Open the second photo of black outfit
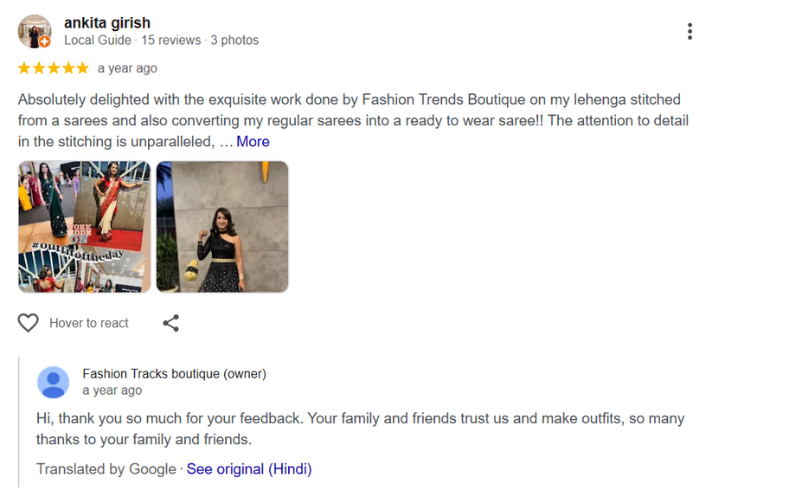 tap(222, 227)
